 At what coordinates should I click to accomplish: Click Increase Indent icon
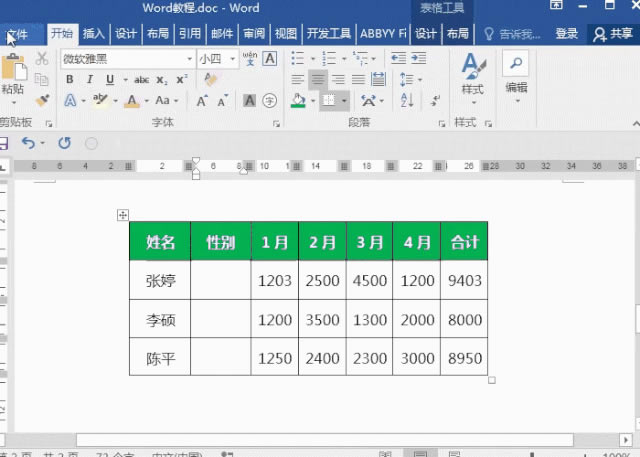pyautogui.click(x=419, y=58)
